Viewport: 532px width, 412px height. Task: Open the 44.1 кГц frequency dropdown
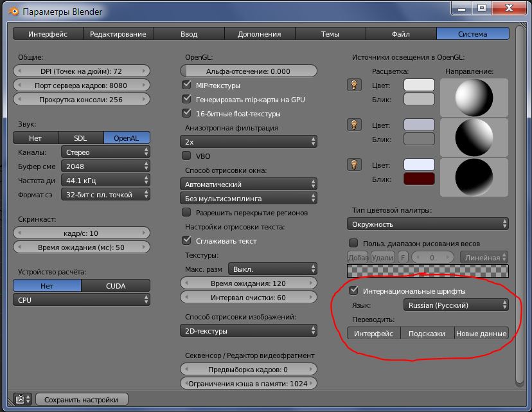pos(105,180)
